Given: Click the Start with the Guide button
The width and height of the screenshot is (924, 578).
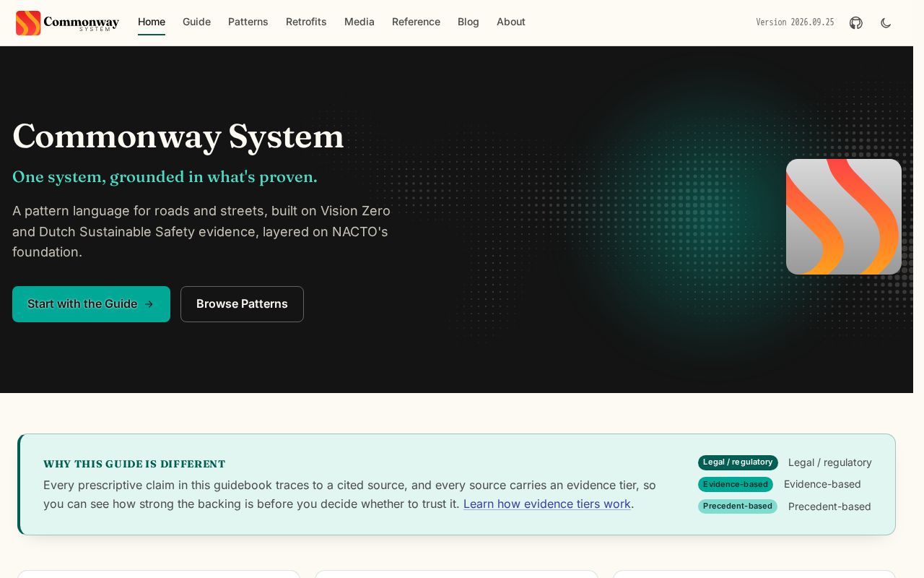Looking at the screenshot, I should pyautogui.click(x=91, y=304).
